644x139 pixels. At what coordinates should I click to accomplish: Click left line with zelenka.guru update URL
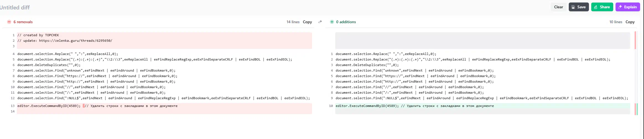[65, 41]
